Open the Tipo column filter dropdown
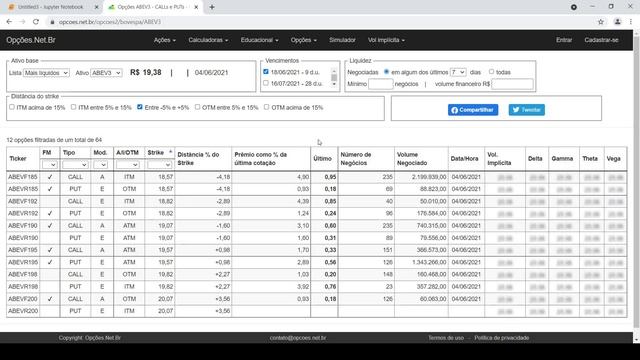 tap(75, 164)
